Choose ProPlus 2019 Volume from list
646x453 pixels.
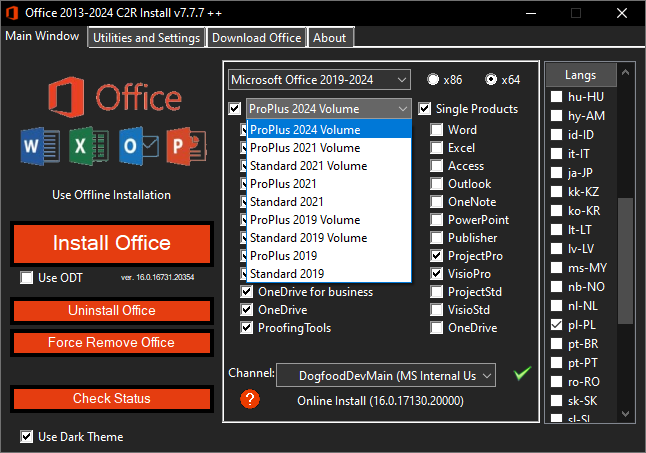point(329,220)
